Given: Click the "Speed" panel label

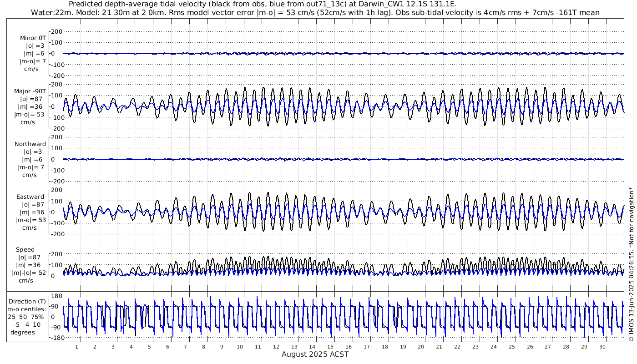Looking at the screenshot, I should pos(25,250).
